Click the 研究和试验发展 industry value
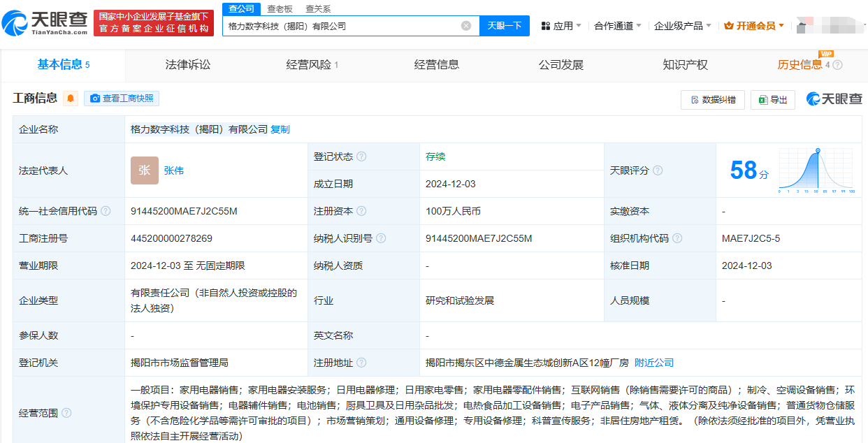The image size is (868, 443). coord(460,300)
